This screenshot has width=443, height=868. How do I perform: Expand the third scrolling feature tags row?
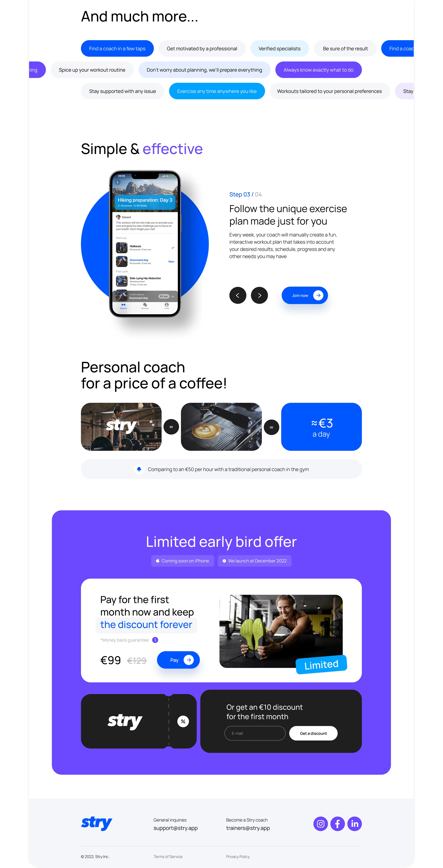[x=221, y=91]
